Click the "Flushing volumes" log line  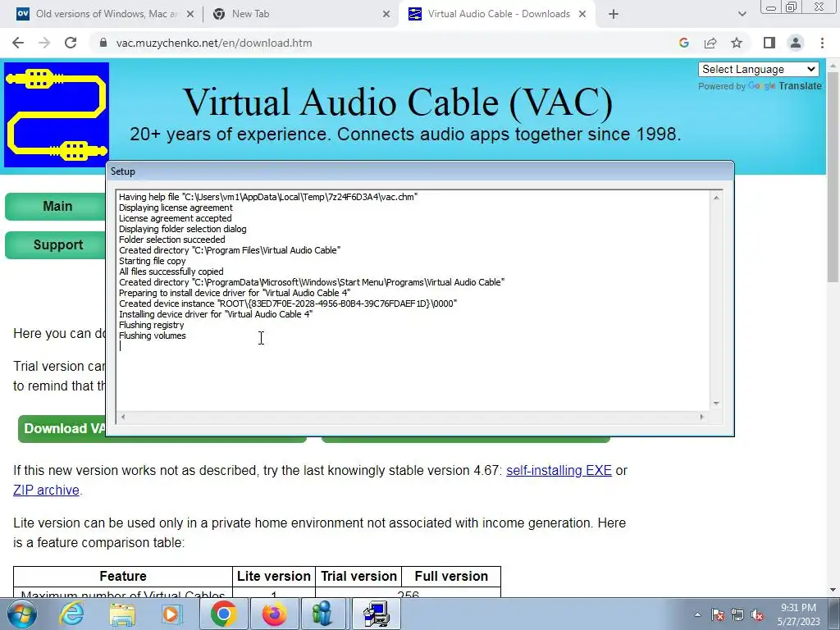click(x=152, y=336)
